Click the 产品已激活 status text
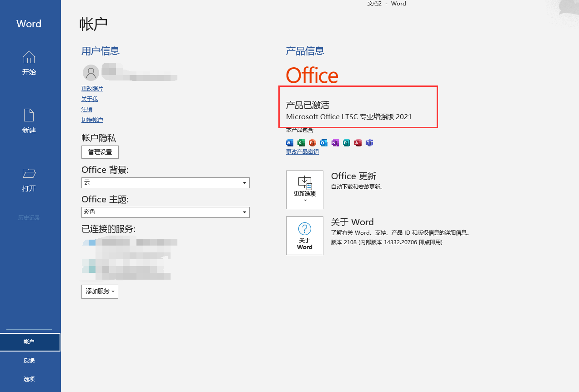 point(307,106)
